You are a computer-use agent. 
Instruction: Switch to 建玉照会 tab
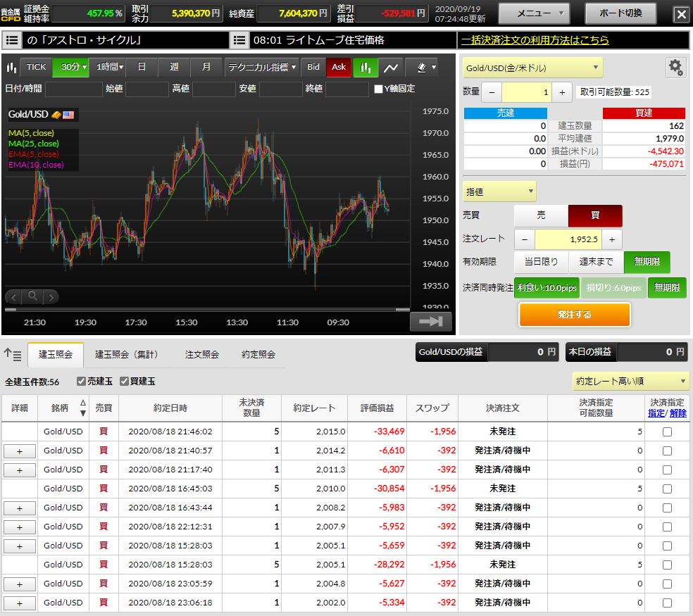pos(55,354)
